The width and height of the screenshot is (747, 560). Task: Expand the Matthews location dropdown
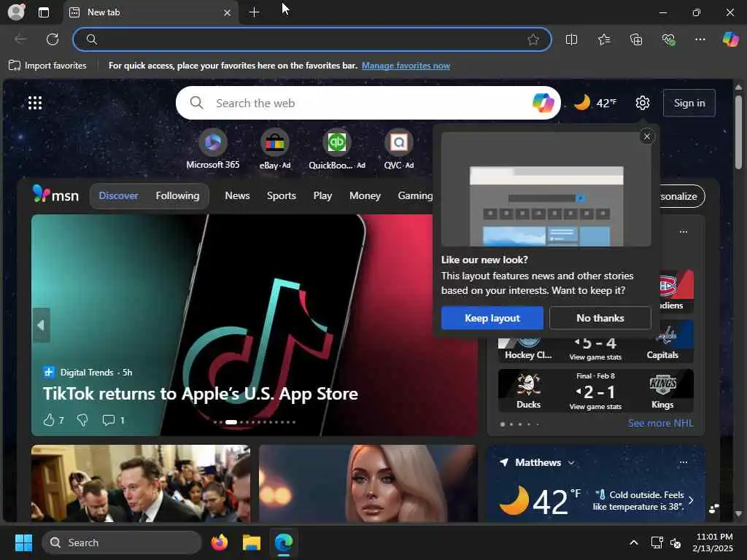tap(571, 463)
